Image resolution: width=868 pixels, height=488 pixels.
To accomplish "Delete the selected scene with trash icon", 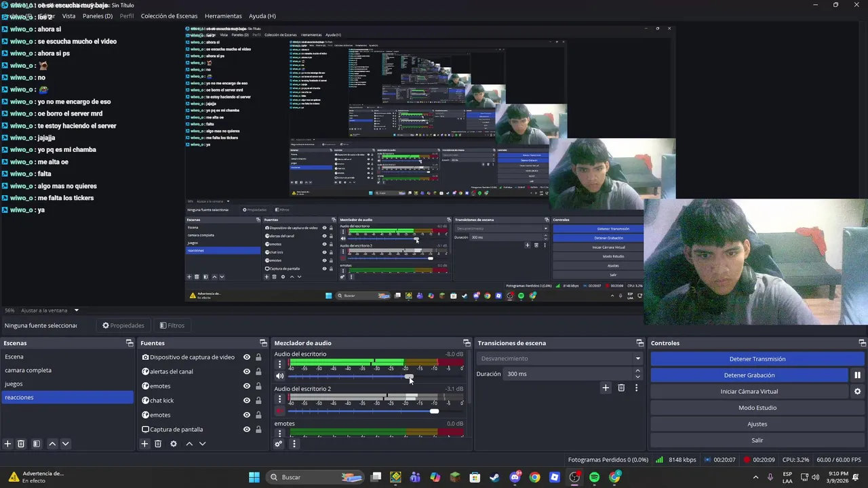I will (x=21, y=444).
